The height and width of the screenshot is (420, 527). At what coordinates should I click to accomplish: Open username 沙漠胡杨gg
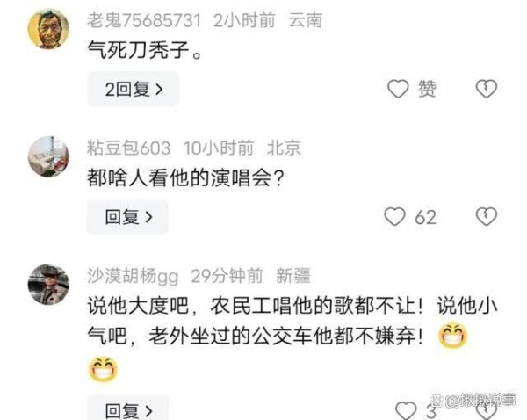pos(133,277)
